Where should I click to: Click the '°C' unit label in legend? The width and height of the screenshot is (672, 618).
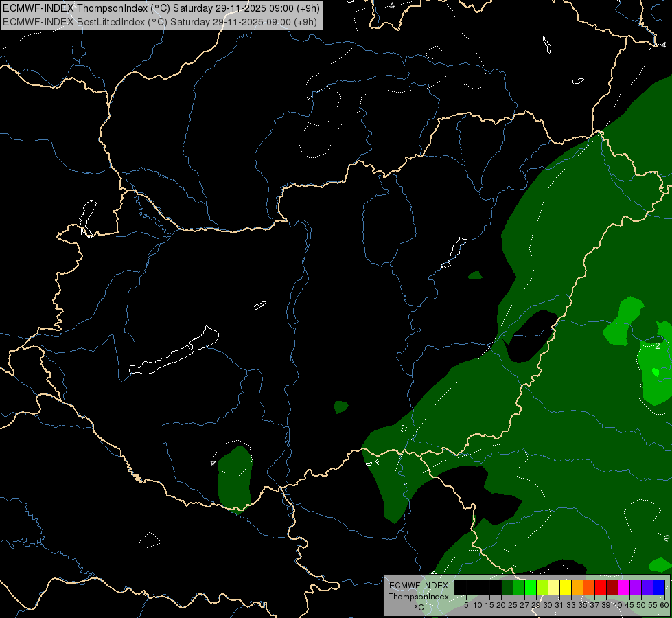419,608
